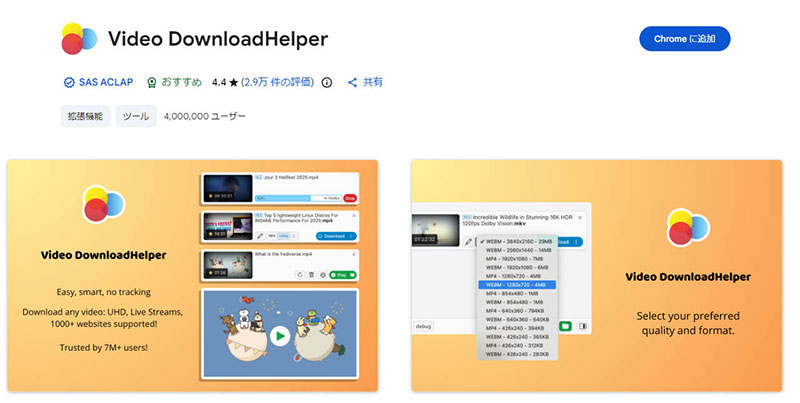The width and height of the screenshot is (800, 403).
Task: Click the side panel icon at the bottom right of the debug panel
Action: (x=583, y=326)
